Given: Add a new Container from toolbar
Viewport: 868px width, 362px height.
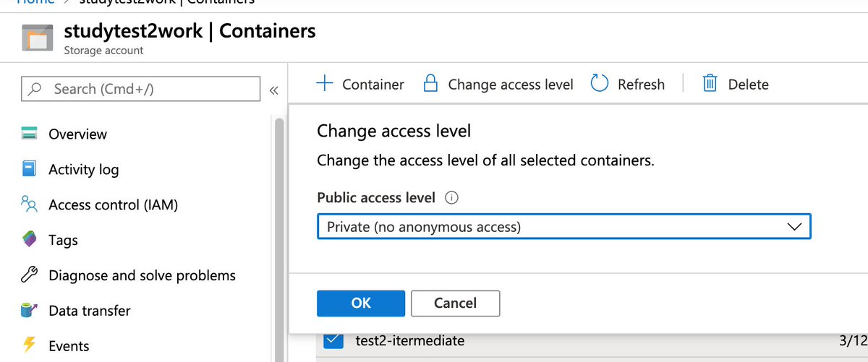Looking at the screenshot, I should pyautogui.click(x=360, y=84).
